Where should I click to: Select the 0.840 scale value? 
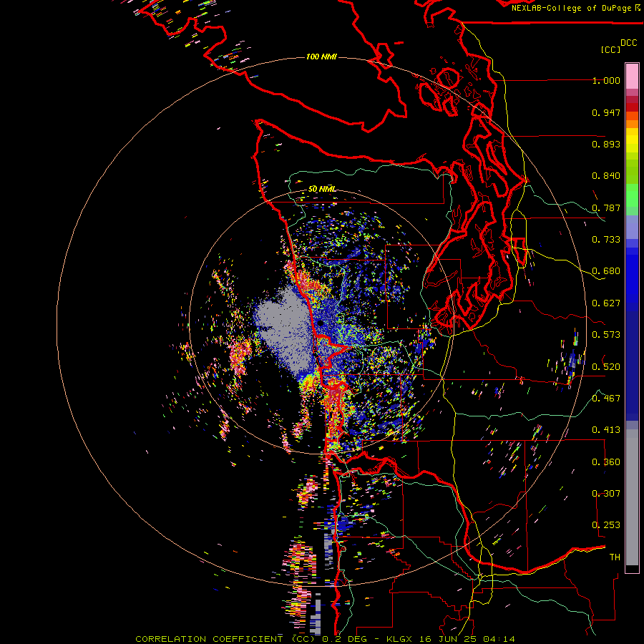click(x=606, y=176)
